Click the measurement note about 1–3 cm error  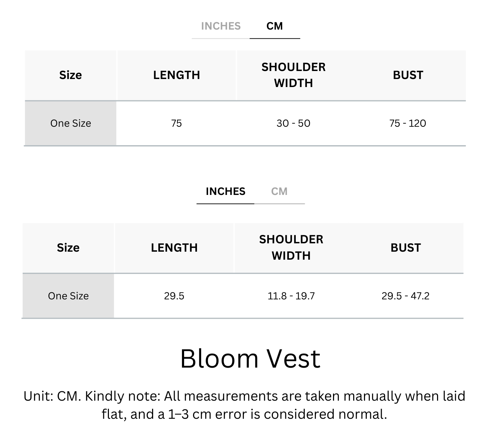[244, 405]
